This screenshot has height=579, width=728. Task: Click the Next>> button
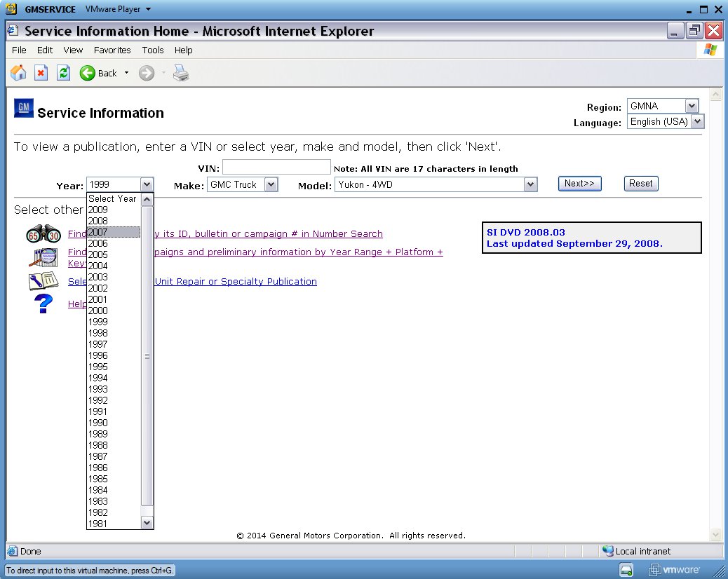579,183
